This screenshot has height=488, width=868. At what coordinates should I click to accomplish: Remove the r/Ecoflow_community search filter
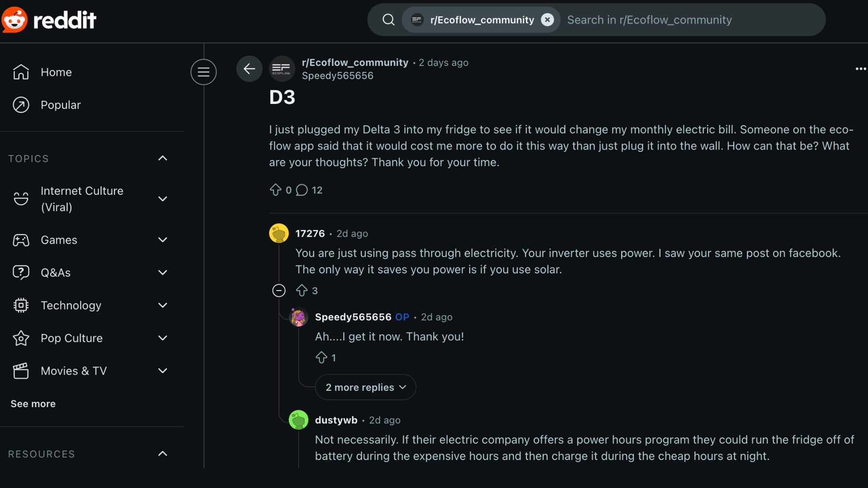547,20
